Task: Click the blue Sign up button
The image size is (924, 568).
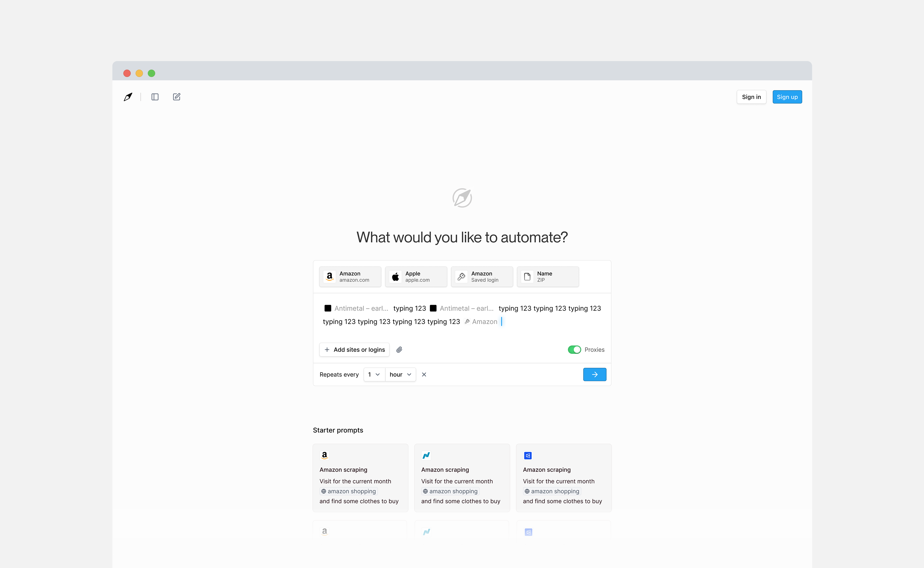Action: (x=787, y=97)
